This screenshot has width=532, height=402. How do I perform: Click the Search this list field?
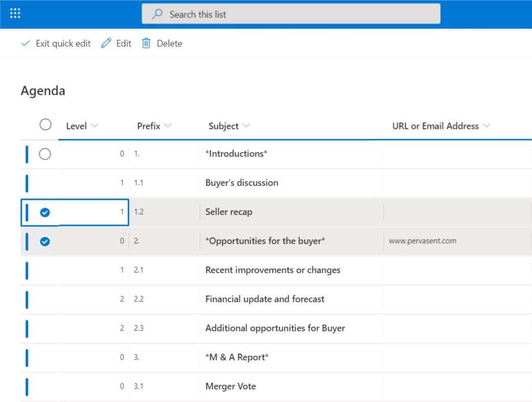pos(291,14)
